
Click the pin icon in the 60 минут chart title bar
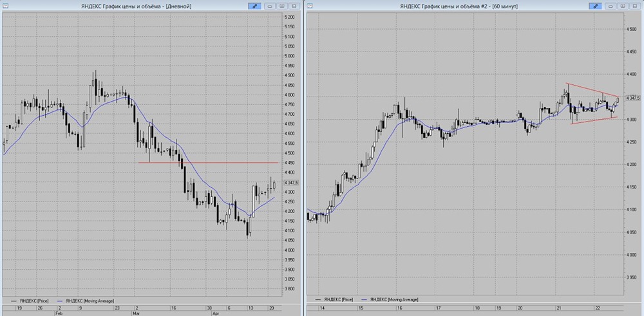pyautogui.click(x=595, y=6)
